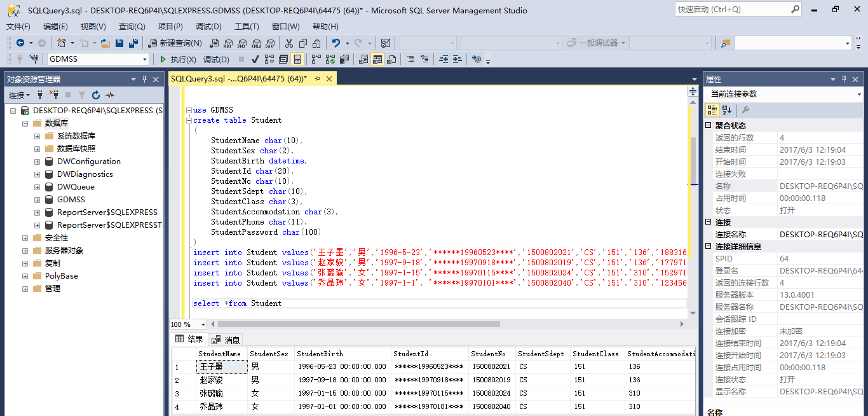Click the Undo arrow icon

(x=336, y=43)
